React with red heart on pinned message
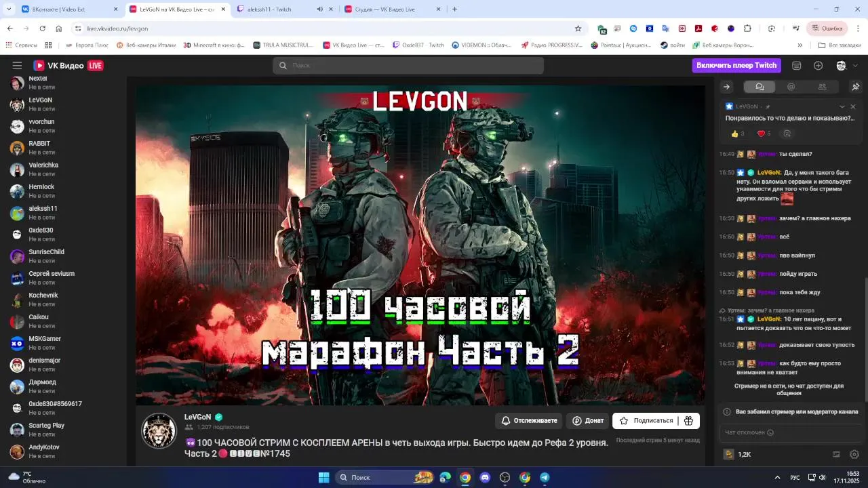The height and width of the screenshot is (488, 868). pos(764,134)
